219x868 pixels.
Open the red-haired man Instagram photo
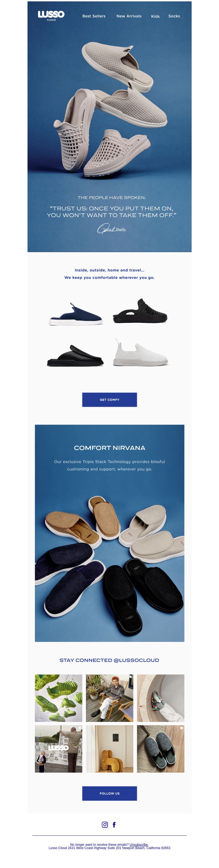109,698
